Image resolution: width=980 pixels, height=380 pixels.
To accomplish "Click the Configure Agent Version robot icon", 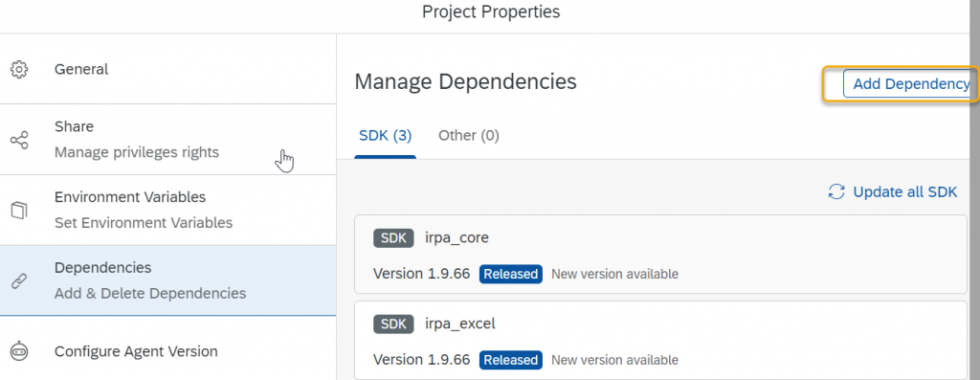I will 19,351.
